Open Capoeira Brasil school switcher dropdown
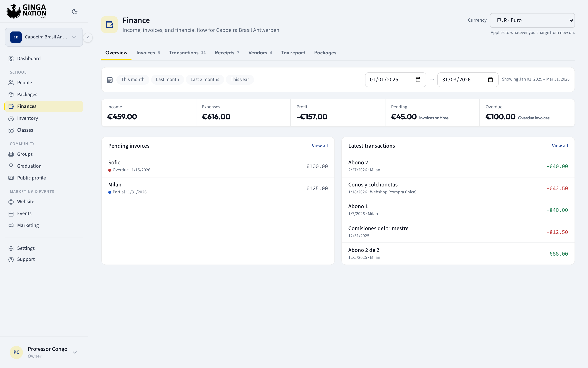Image resolution: width=588 pixels, height=368 pixels. [x=44, y=37]
